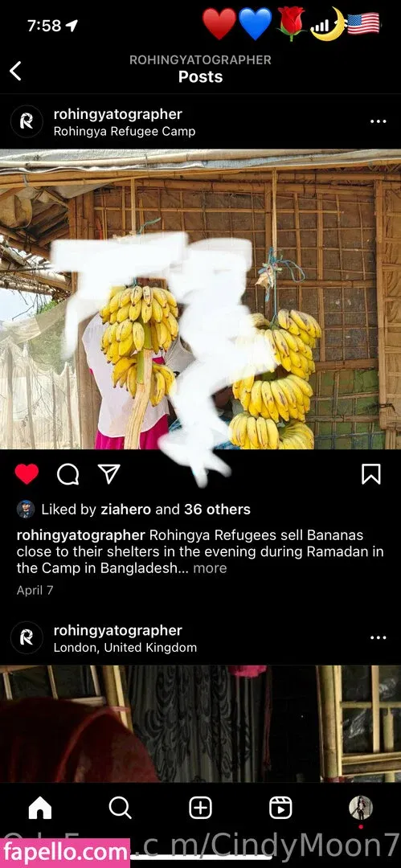Tap the create new post plus icon
This screenshot has height=868, width=401.
(x=200, y=809)
